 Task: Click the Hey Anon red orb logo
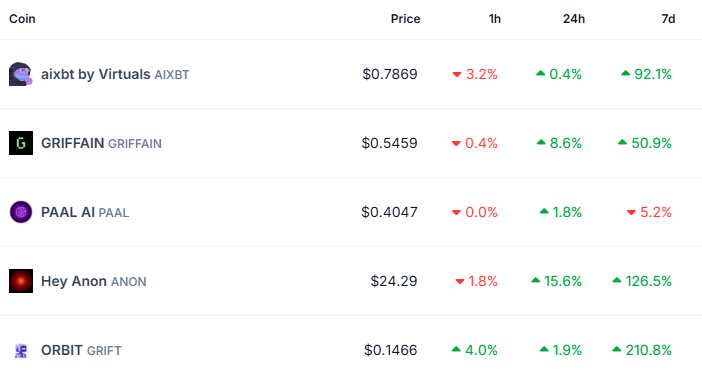coord(21,281)
